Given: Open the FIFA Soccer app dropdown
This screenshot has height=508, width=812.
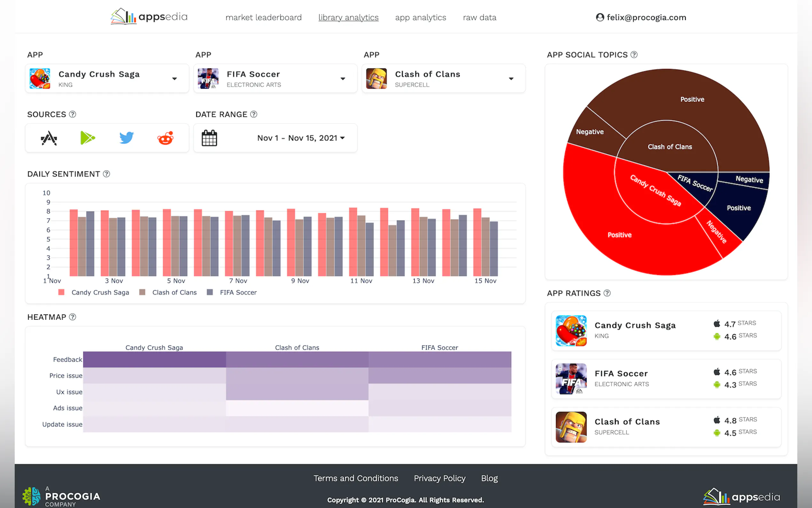Looking at the screenshot, I should coord(343,79).
